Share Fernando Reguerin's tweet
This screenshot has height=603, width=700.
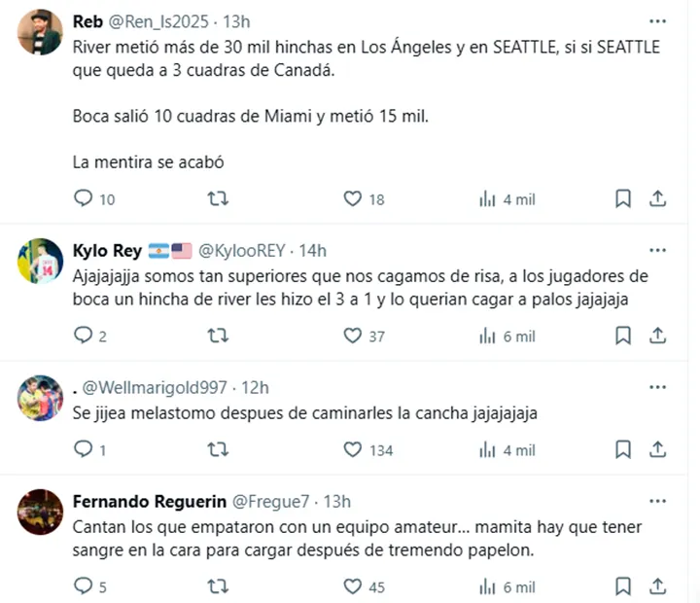[657, 586]
